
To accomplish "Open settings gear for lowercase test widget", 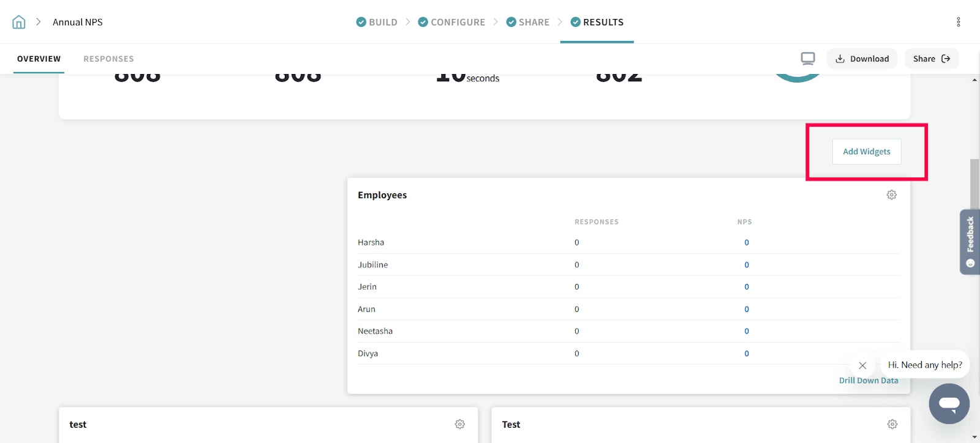I will click(459, 424).
